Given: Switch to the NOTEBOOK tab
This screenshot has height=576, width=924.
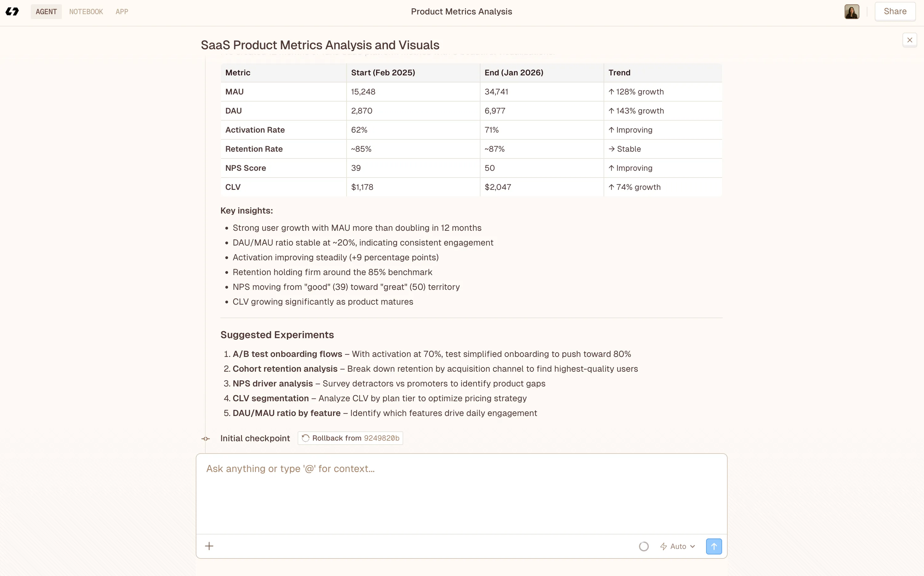Looking at the screenshot, I should click(x=86, y=11).
